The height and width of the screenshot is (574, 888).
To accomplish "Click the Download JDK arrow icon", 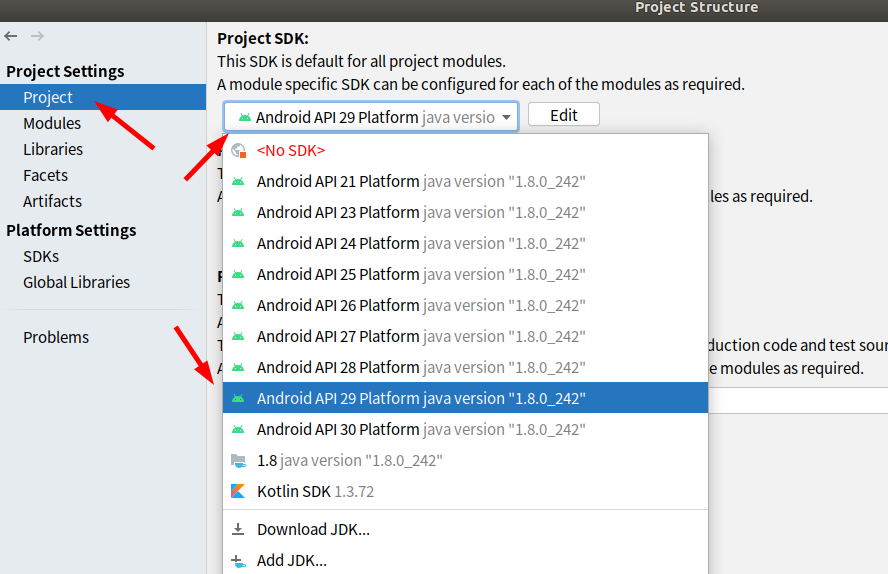I will [238, 529].
